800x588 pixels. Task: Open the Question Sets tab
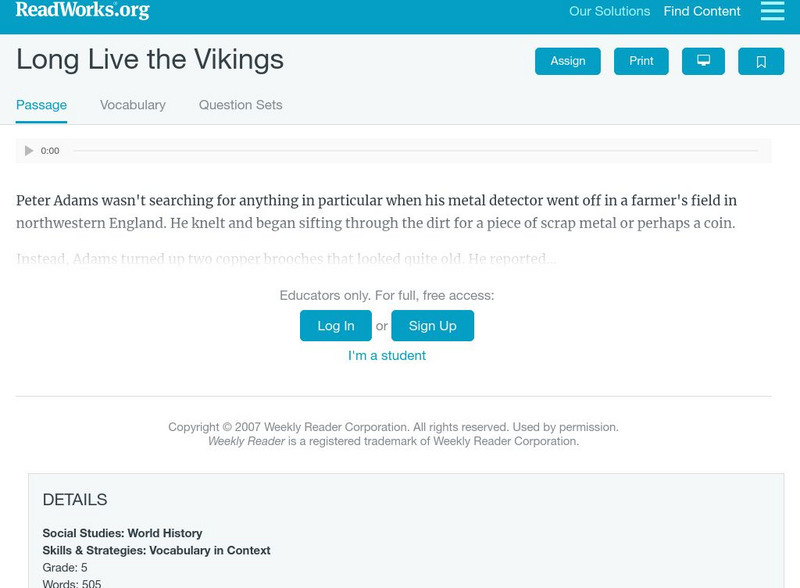240,105
